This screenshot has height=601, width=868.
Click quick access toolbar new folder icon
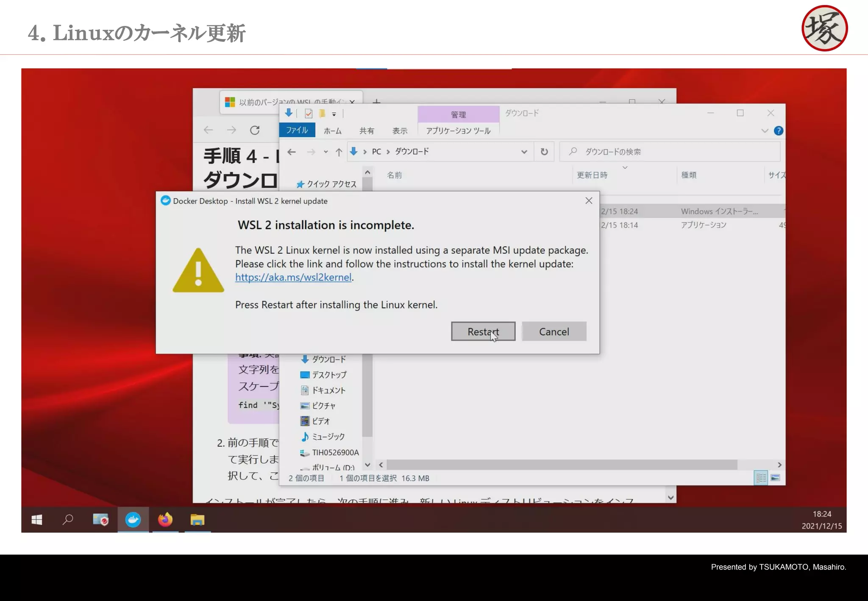[322, 113]
